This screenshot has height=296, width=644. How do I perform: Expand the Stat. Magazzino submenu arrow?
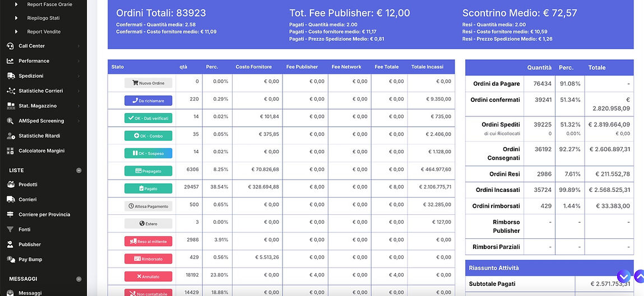78,106
